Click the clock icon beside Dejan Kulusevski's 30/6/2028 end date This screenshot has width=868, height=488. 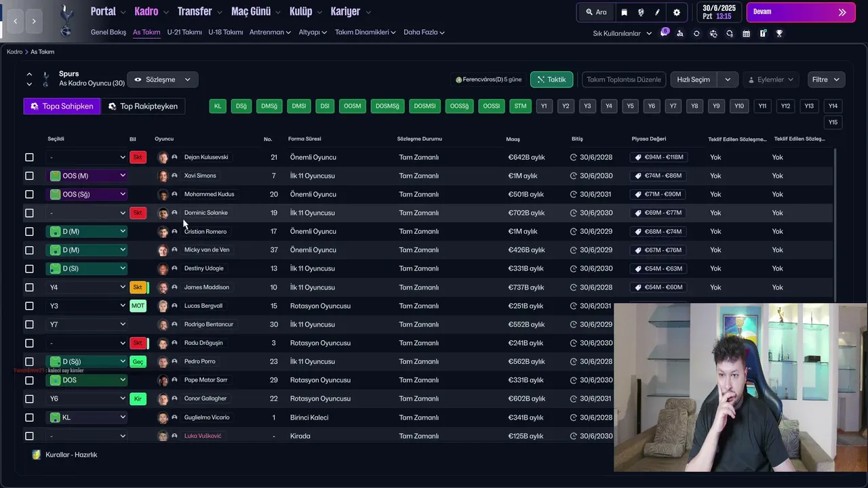[574, 157]
